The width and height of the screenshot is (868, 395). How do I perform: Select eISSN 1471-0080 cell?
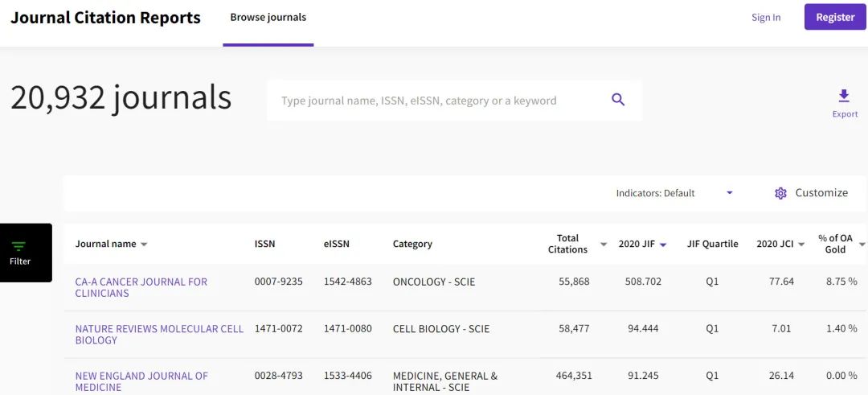(x=348, y=328)
